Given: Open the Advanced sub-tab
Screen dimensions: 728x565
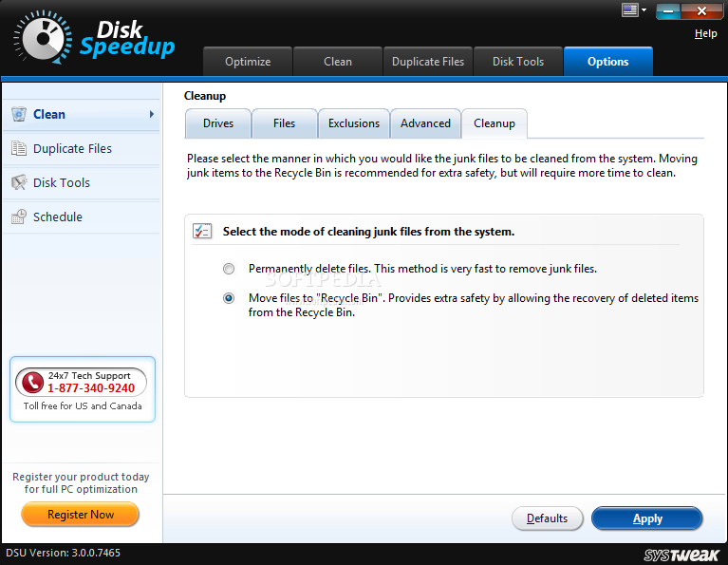Looking at the screenshot, I should (426, 123).
